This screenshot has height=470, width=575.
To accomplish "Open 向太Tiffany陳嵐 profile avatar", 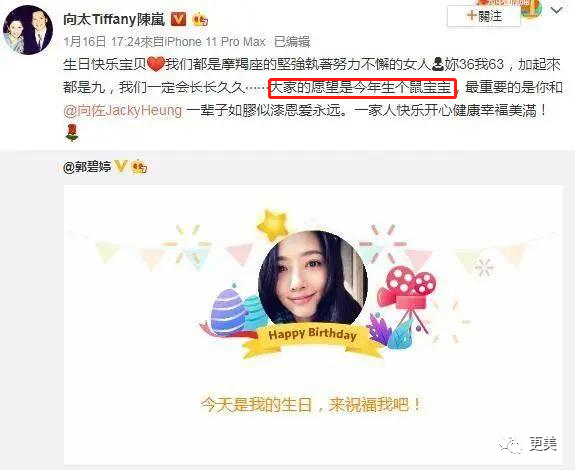I will point(28,30).
